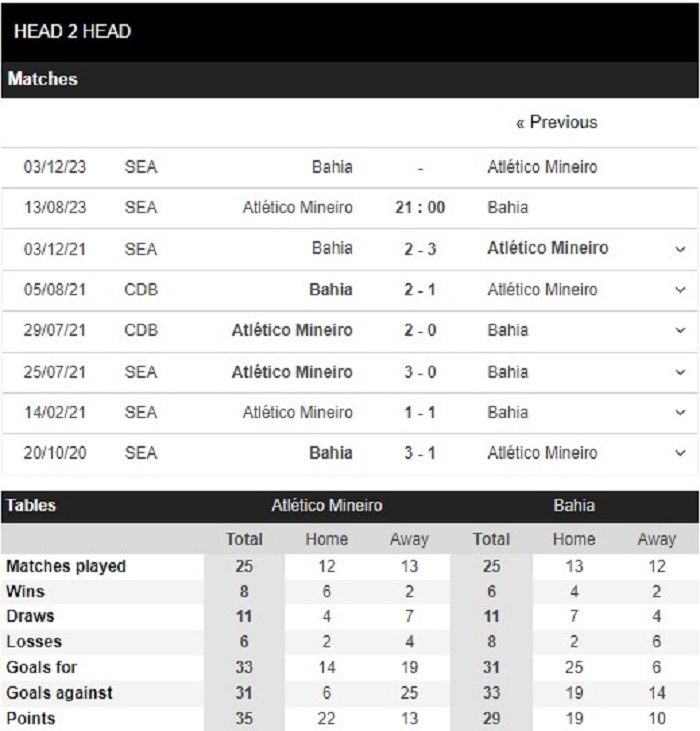Expand the 20/10/20 Bahia 3-1 chevron
This screenshot has height=731, width=700.
pyautogui.click(x=680, y=453)
